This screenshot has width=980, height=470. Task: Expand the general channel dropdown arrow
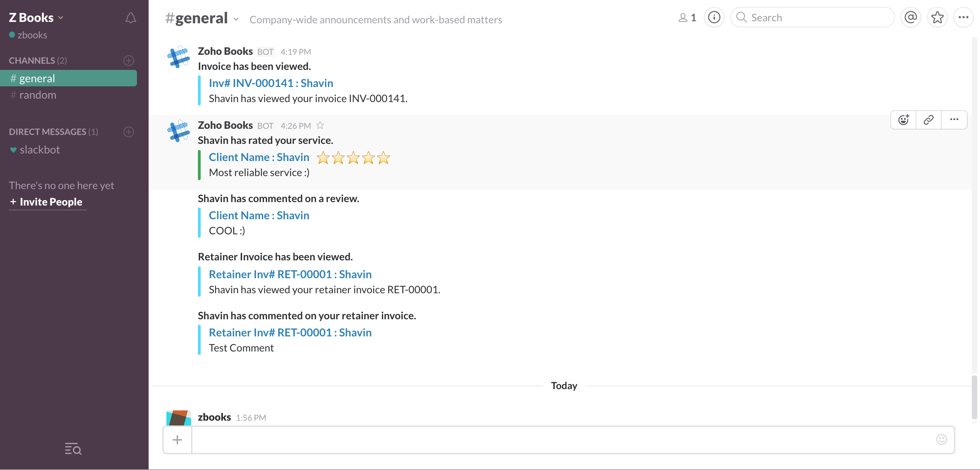(x=236, y=20)
